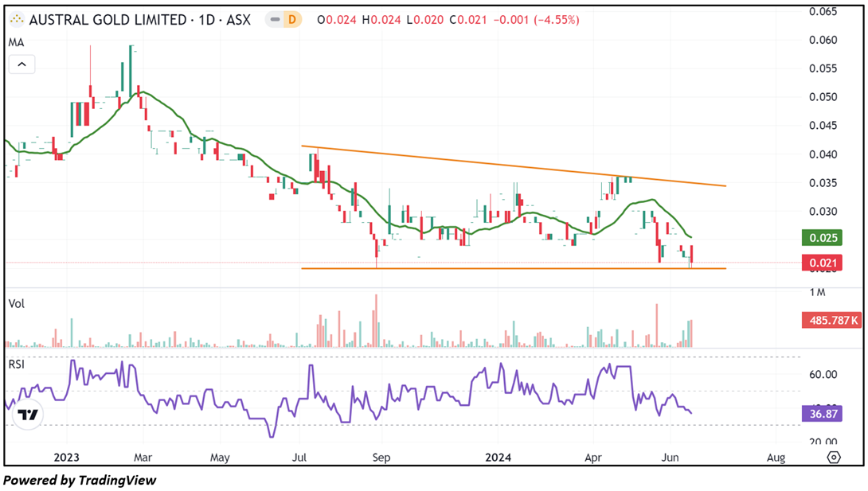Viewport: 868px width, 491px height.
Task: Click the 1 M volume axis label
Action: pyautogui.click(x=817, y=292)
